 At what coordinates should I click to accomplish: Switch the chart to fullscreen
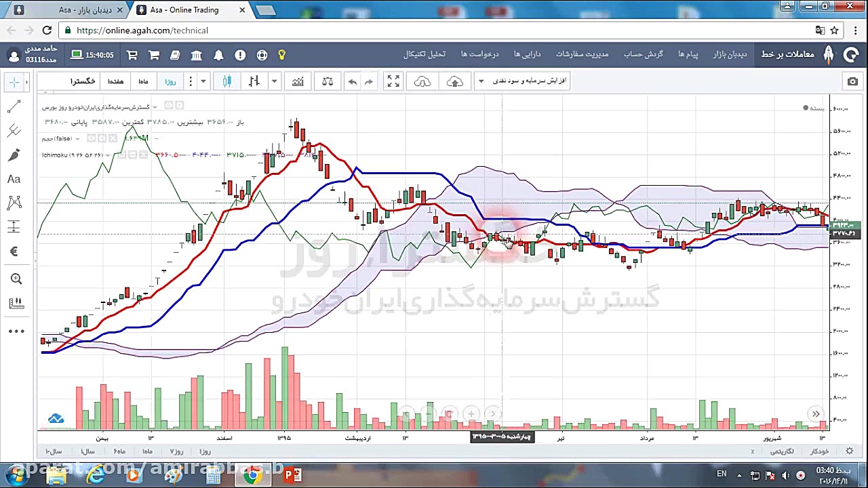click(393, 81)
